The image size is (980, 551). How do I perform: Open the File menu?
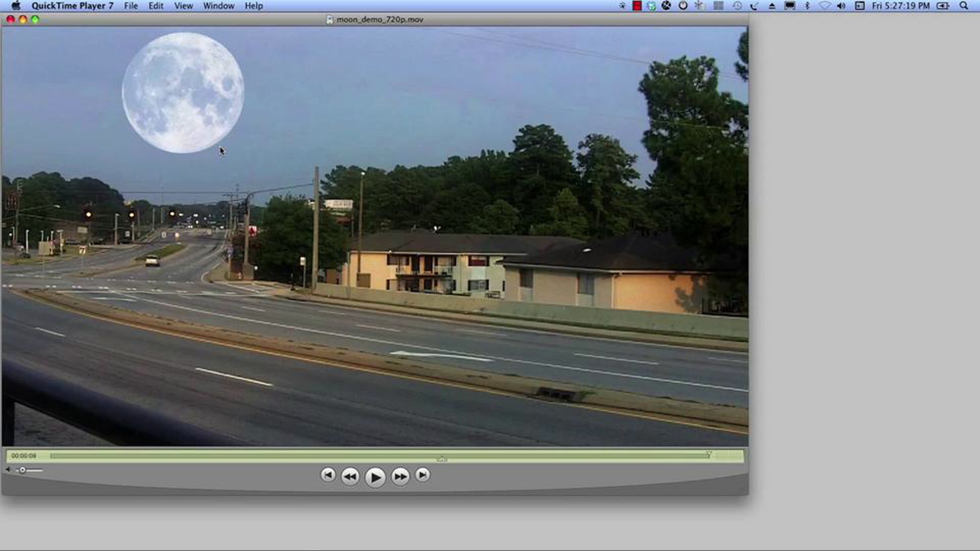tap(131, 6)
